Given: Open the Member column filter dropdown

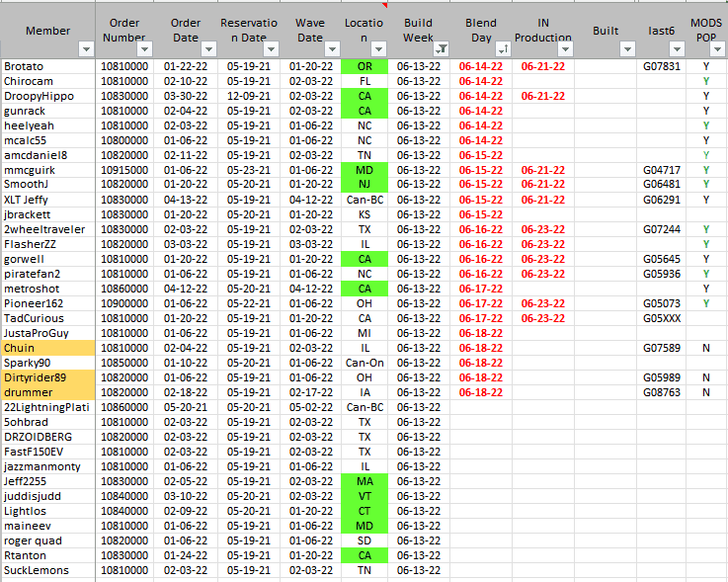Looking at the screenshot, I should [x=84, y=48].
